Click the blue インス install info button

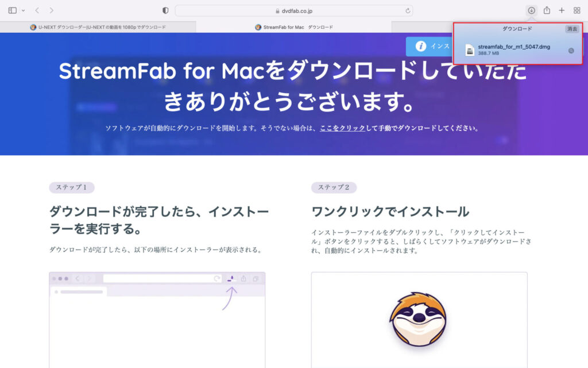pos(430,46)
